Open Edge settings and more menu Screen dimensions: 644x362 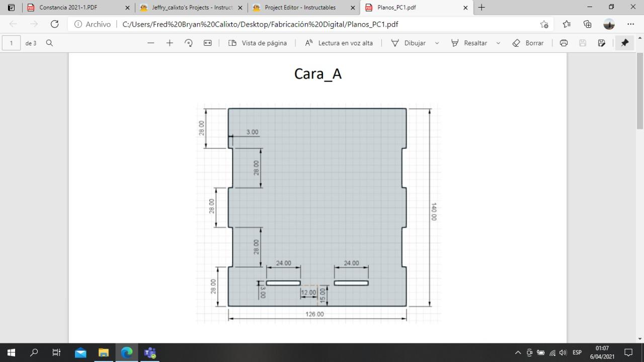[x=630, y=24]
